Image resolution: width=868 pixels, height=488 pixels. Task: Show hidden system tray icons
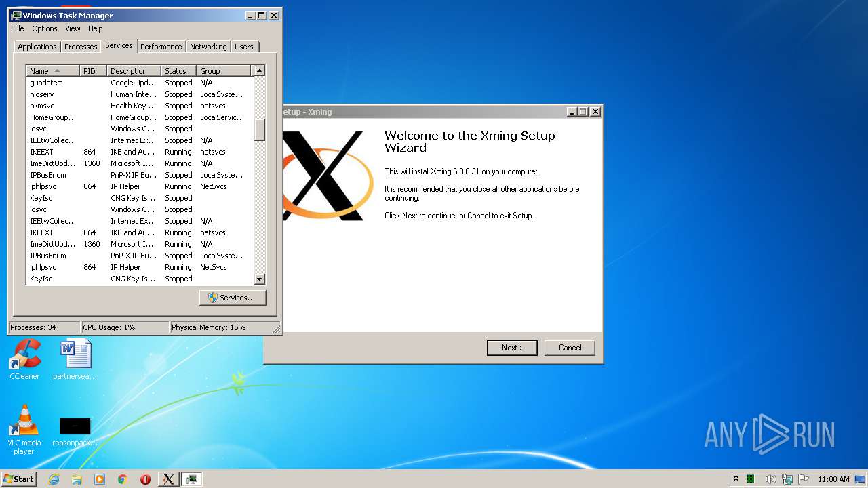[736, 479]
